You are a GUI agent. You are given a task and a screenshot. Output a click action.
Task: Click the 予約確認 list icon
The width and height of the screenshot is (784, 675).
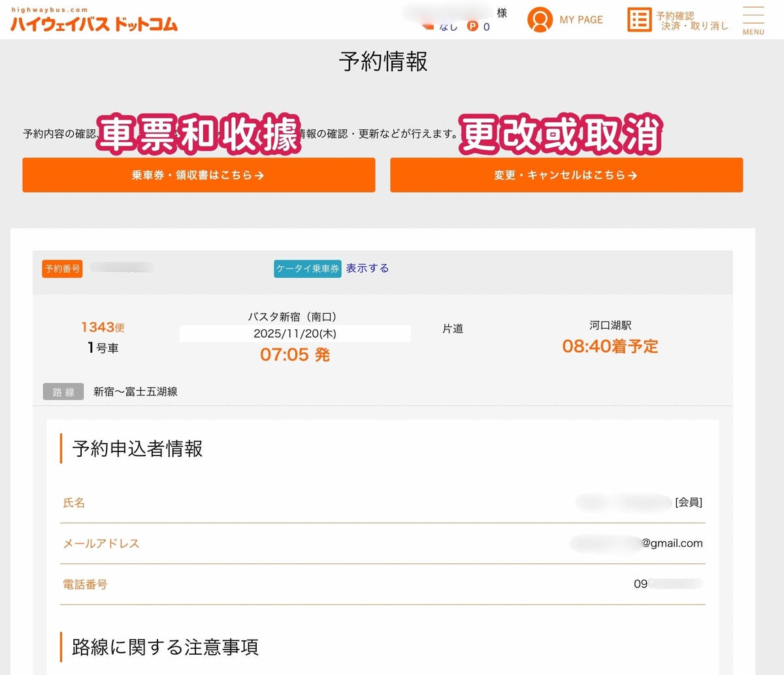pos(640,20)
